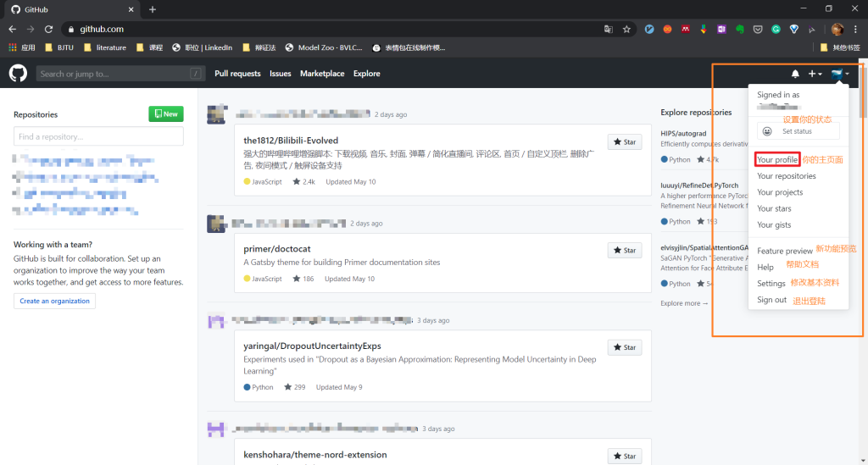
Task: Click the Chrome profile avatar
Action: (837, 30)
